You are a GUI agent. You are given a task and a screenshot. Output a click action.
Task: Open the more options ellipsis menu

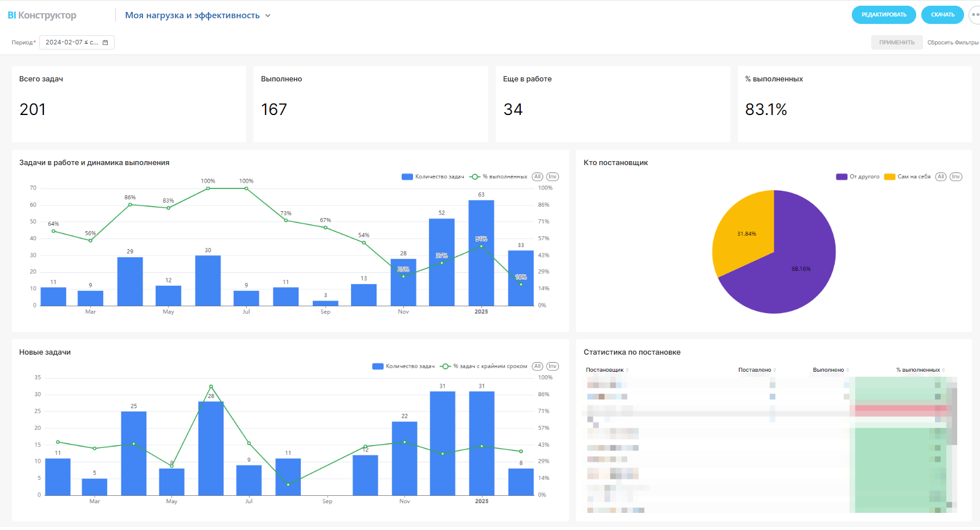click(974, 15)
